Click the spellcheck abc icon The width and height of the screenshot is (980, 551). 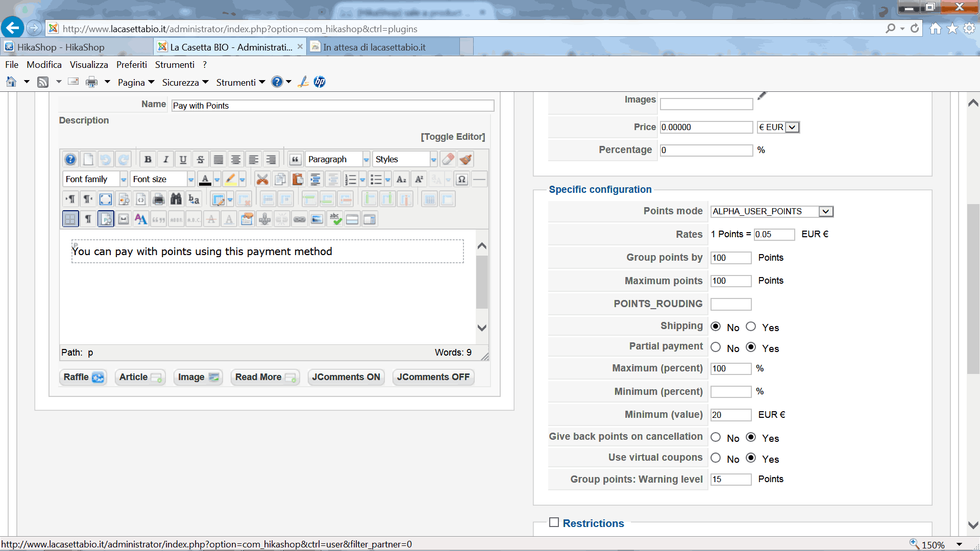(335, 219)
